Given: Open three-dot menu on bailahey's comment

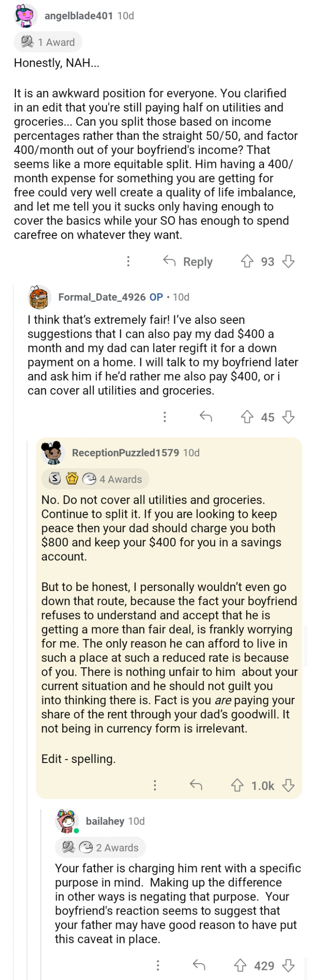Looking at the screenshot, I should click(158, 966).
